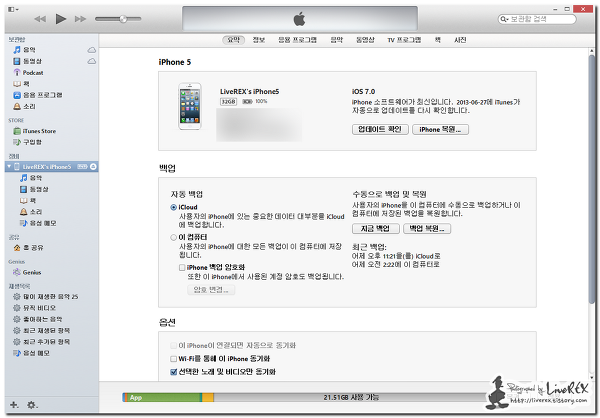
Task: Click the green App segment in the capacity bar
Action: (x=162, y=397)
